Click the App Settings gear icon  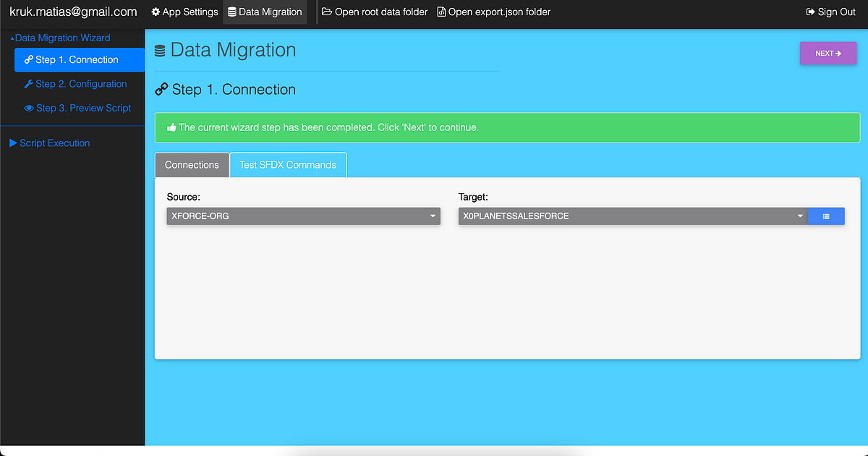pos(156,12)
